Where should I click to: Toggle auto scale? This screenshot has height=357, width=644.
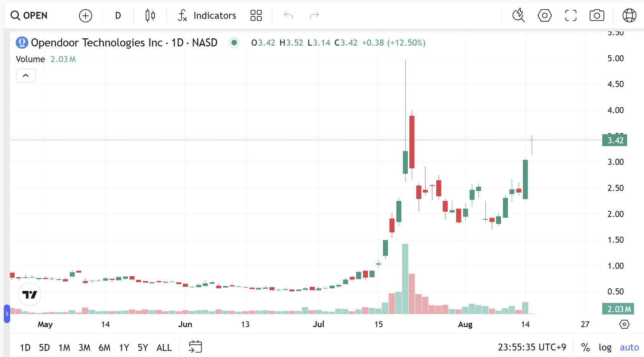pos(629,347)
